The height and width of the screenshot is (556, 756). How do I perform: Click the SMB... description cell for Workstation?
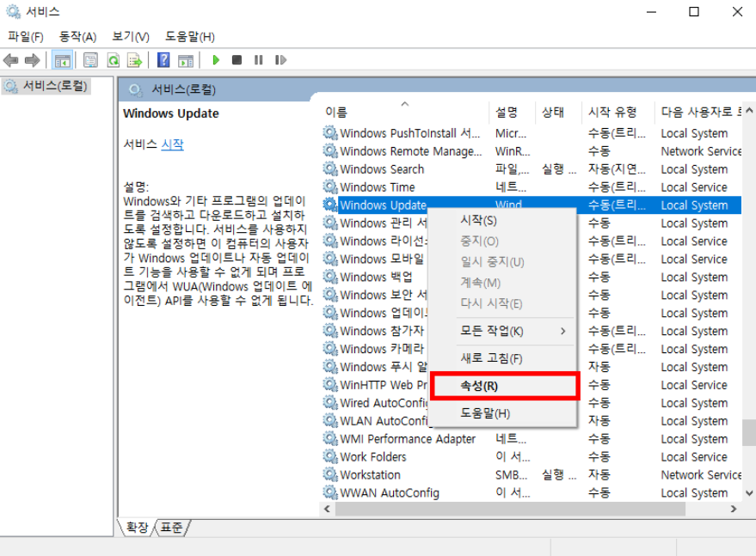(x=511, y=474)
